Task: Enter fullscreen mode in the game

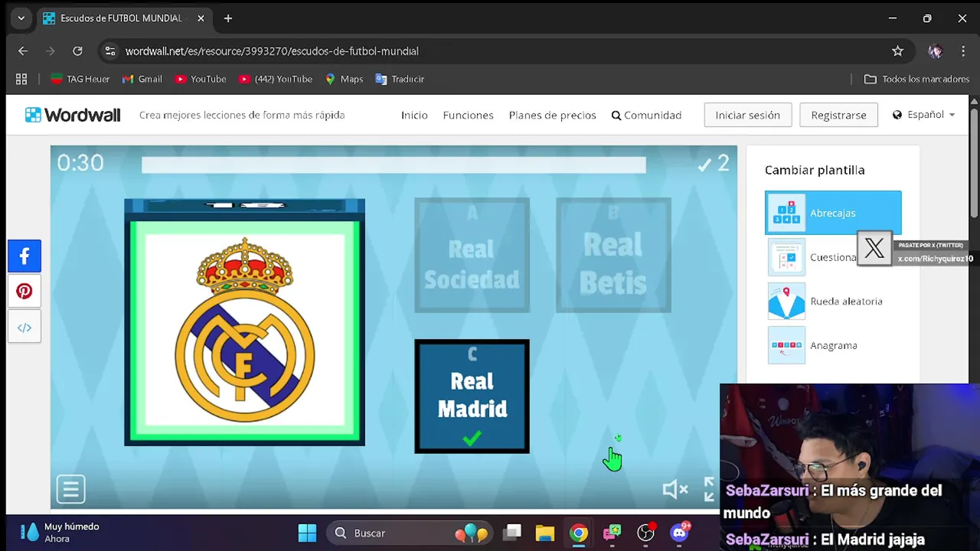Action: pos(709,489)
